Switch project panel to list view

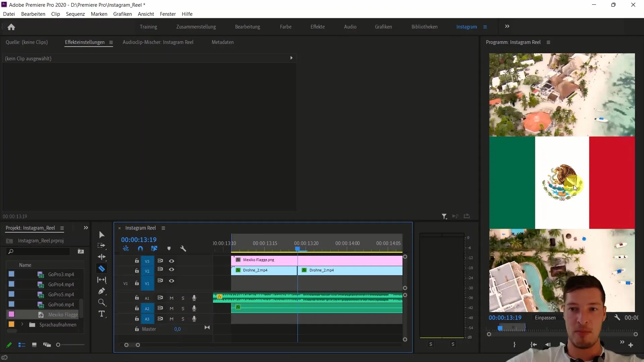(x=22, y=345)
